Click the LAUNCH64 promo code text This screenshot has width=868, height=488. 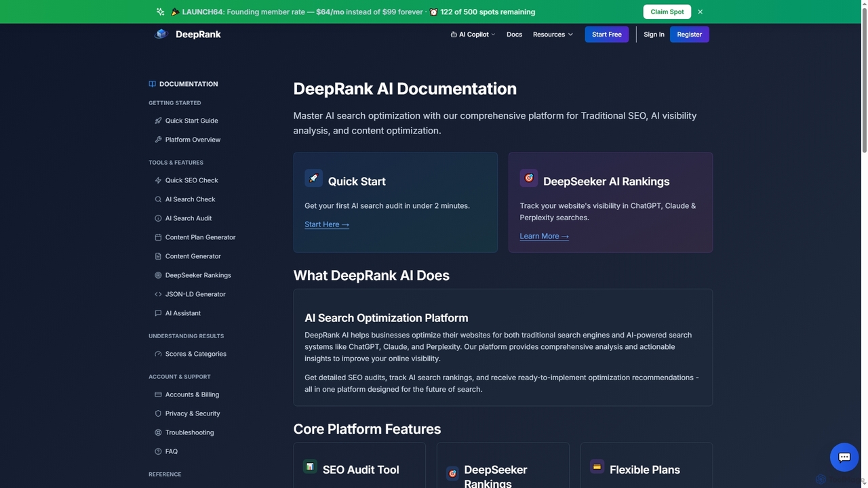click(x=203, y=12)
